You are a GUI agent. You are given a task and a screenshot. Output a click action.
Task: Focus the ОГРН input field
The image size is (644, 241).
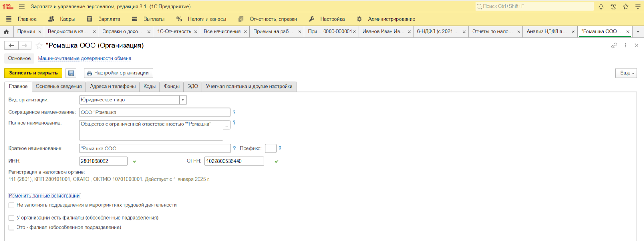(x=234, y=161)
